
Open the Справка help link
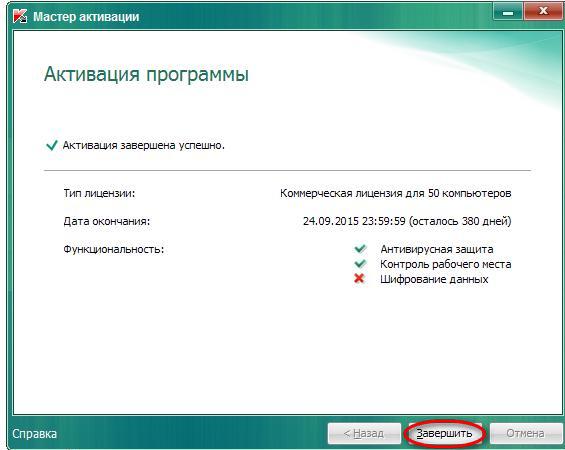35,433
